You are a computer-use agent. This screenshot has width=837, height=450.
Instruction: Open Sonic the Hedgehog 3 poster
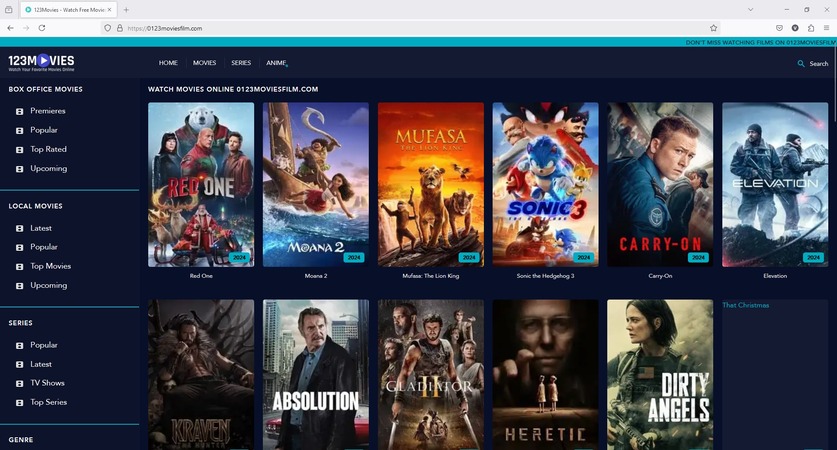tap(546, 185)
